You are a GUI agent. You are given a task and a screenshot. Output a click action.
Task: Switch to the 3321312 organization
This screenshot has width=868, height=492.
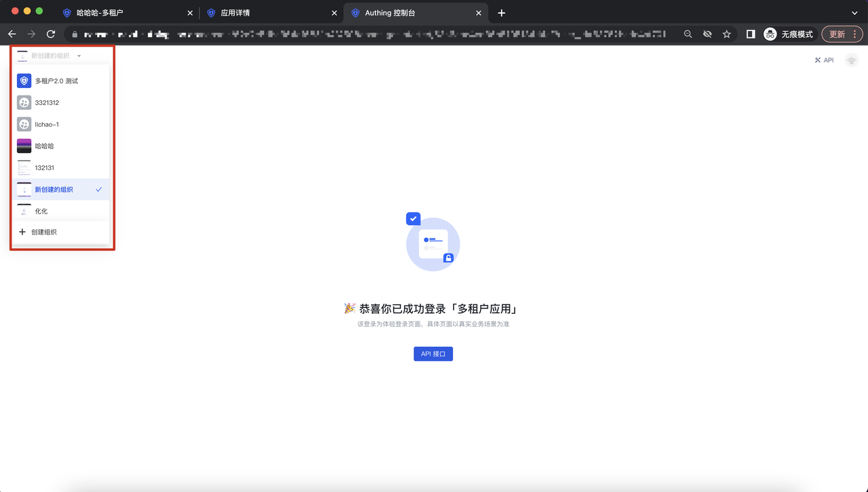47,103
